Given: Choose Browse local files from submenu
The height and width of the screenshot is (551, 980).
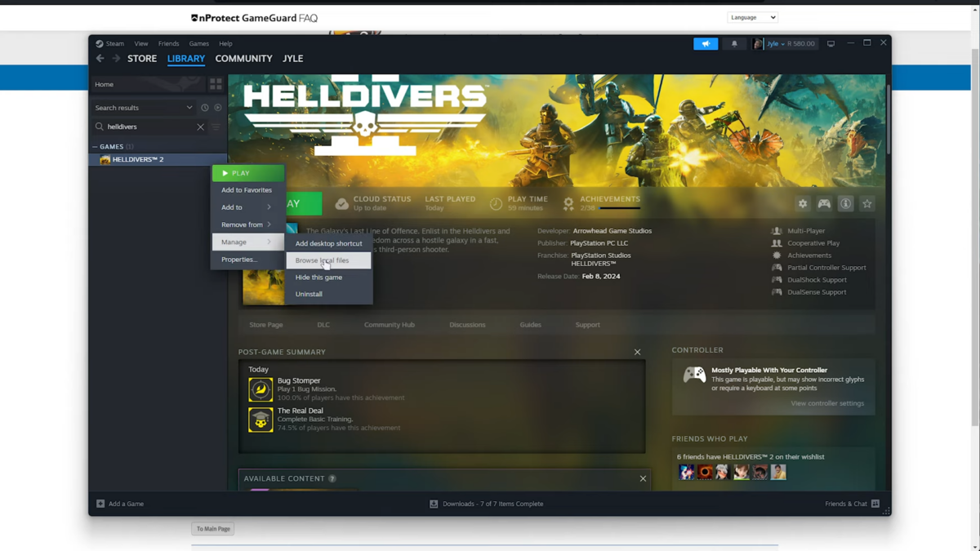Looking at the screenshot, I should [x=322, y=260].
